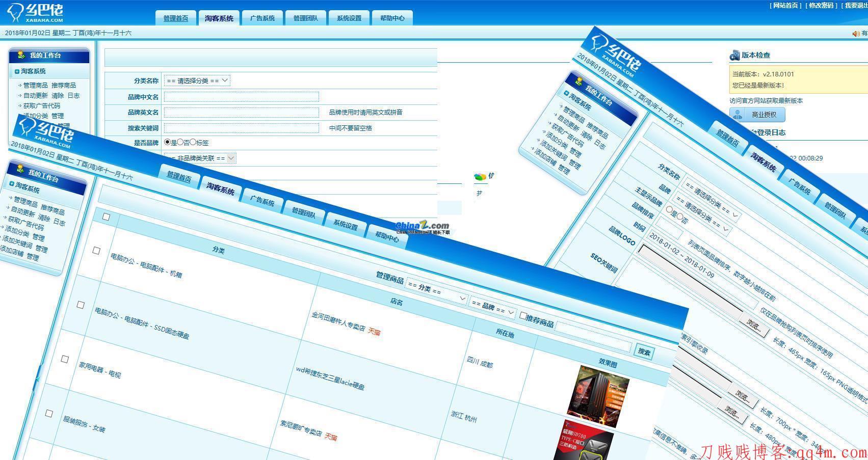Focus the 品牌中文名 input field
The image size is (868, 460).
point(242,97)
